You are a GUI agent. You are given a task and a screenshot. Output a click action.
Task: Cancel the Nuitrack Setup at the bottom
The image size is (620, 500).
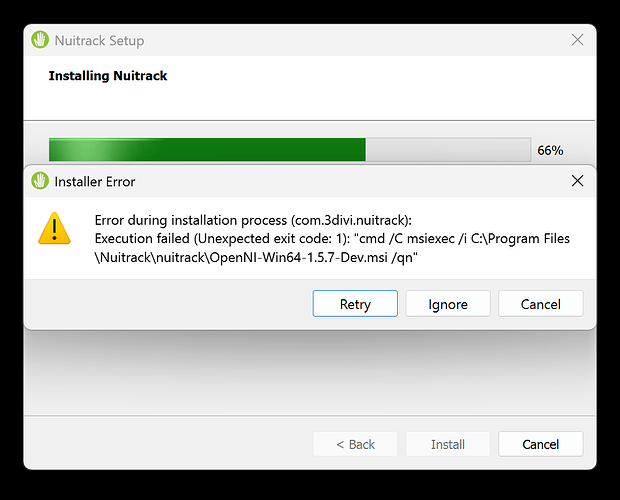click(541, 444)
